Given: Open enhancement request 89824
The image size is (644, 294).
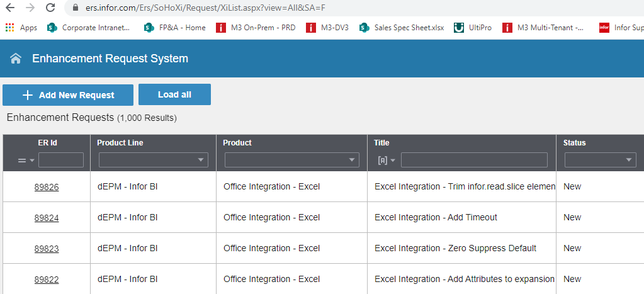Looking at the screenshot, I should pos(47,218).
